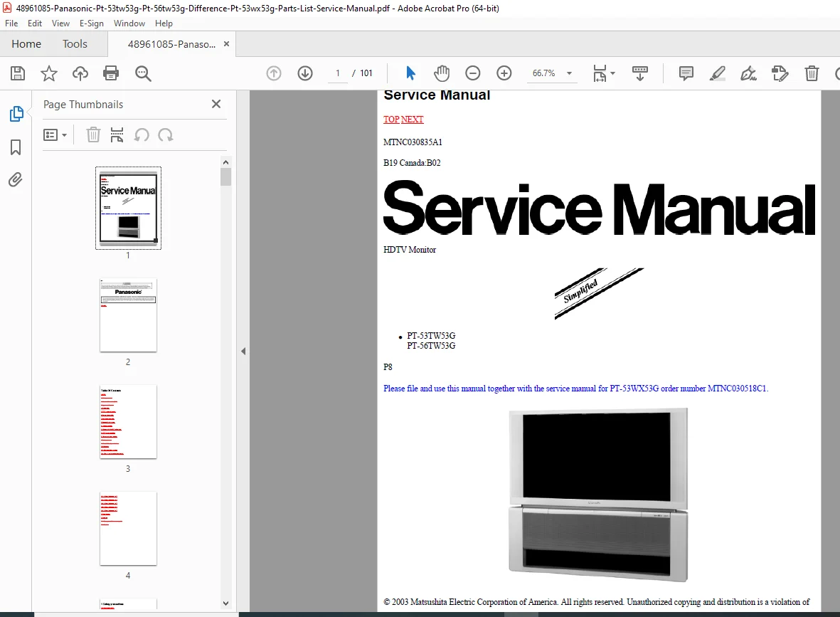Click the stamp edit tool icon
Image resolution: width=840 pixels, height=617 pixels.
780,73
